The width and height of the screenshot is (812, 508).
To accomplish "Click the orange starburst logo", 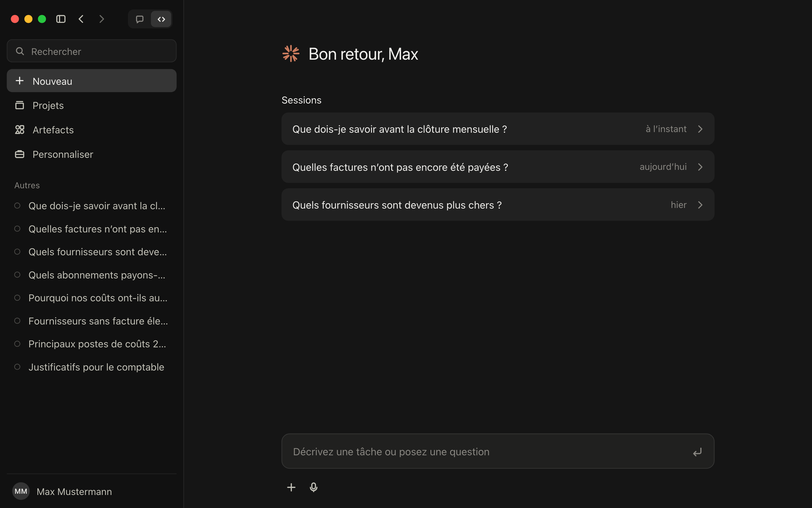I will (x=291, y=54).
